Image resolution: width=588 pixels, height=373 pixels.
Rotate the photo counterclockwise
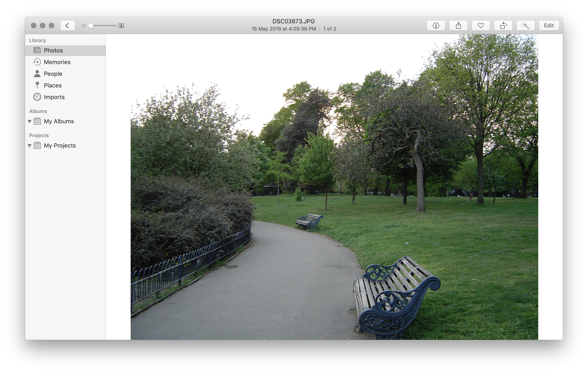pyautogui.click(x=503, y=25)
